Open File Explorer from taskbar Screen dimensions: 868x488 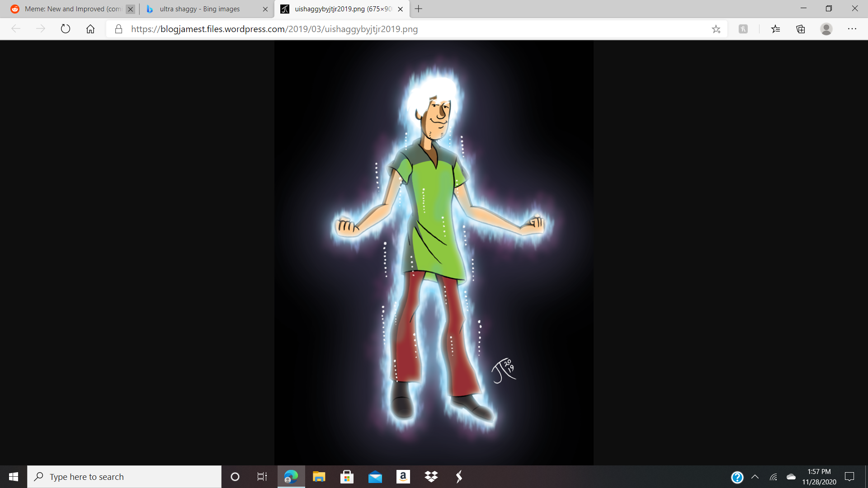[319, 477]
